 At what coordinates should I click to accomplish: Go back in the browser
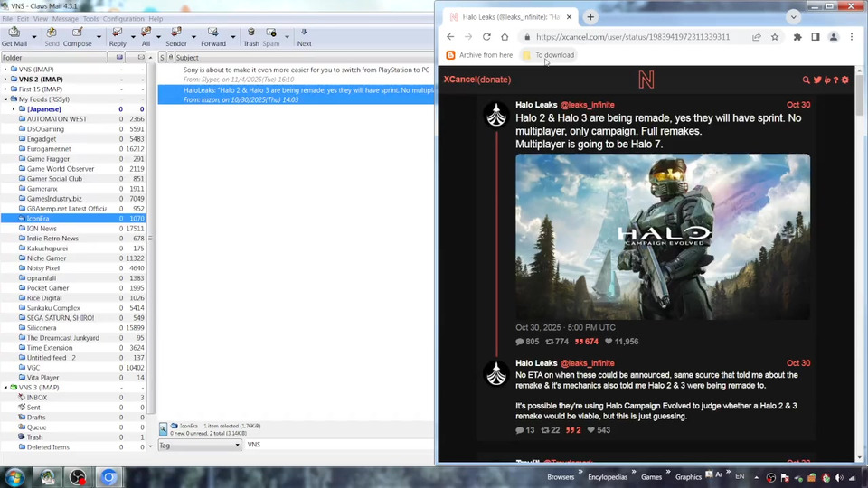[x=450, y=37]
